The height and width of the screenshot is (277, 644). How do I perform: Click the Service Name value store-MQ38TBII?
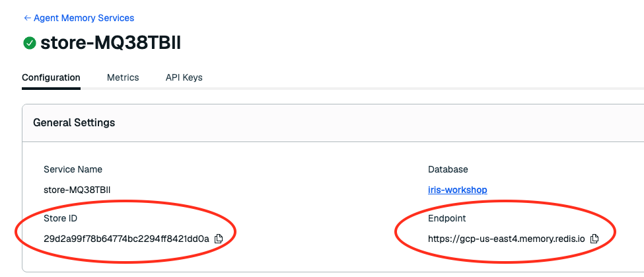[77, 190]
